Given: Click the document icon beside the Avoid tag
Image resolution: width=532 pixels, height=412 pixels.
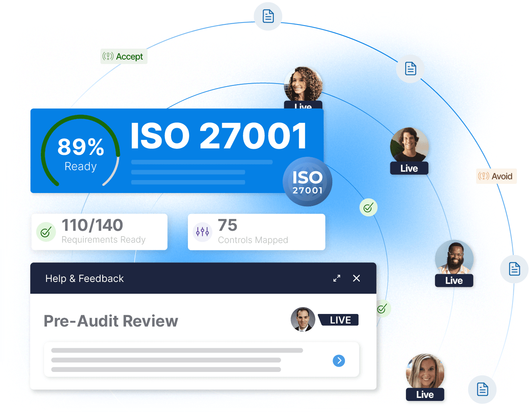Looking at the screenshot, I should point(514,269).
